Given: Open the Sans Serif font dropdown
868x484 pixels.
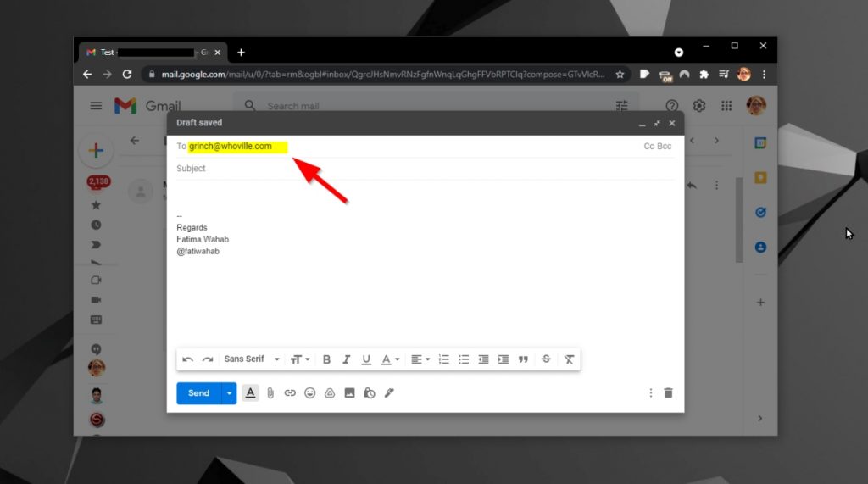Looking at the screenshot, I should click(252, 359).
